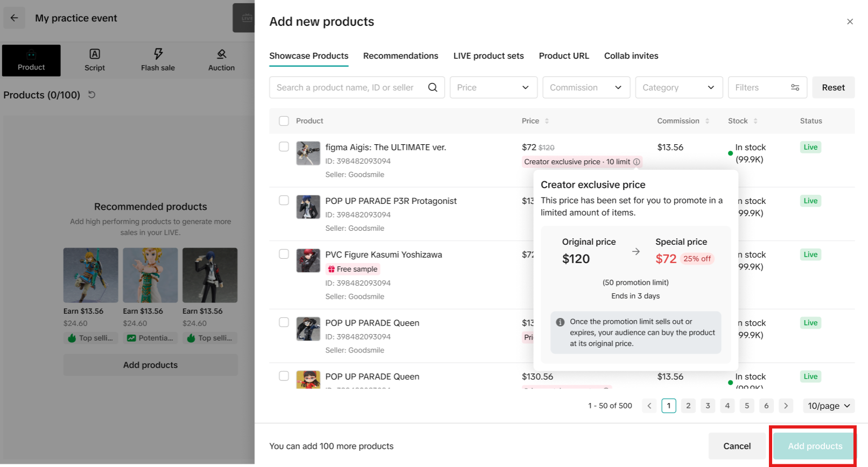This screenshot has height=467, width=868.
Task: Refresh the products list with reload icon
Action: [92, 95]
